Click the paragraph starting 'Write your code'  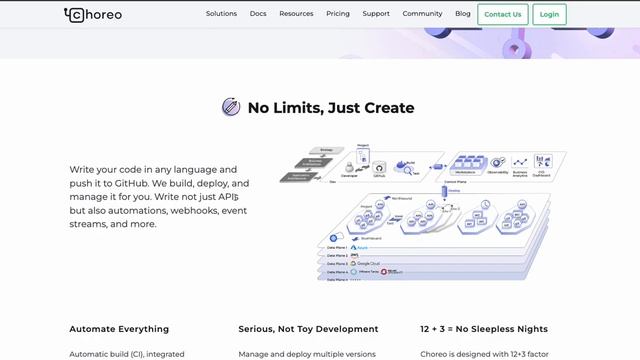click(159, 197)
